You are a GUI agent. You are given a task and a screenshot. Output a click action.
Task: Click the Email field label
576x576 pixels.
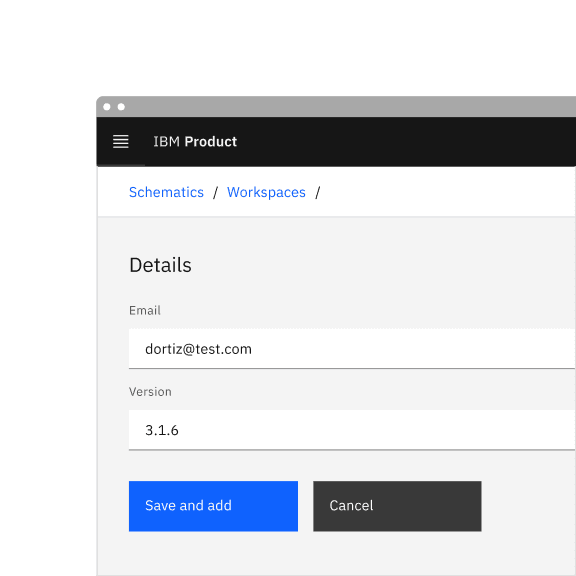(145, 310)
